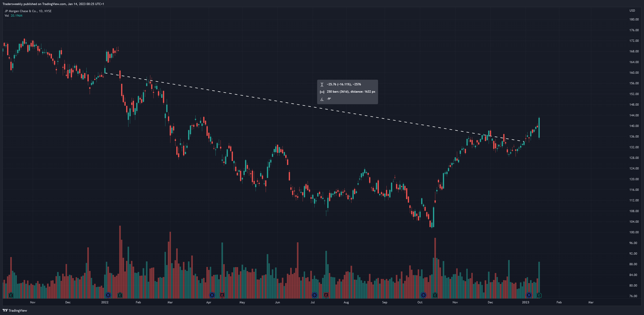
Task: Click the bars-distance icon in the measurement tooltip
Action: tap(322, 92)
